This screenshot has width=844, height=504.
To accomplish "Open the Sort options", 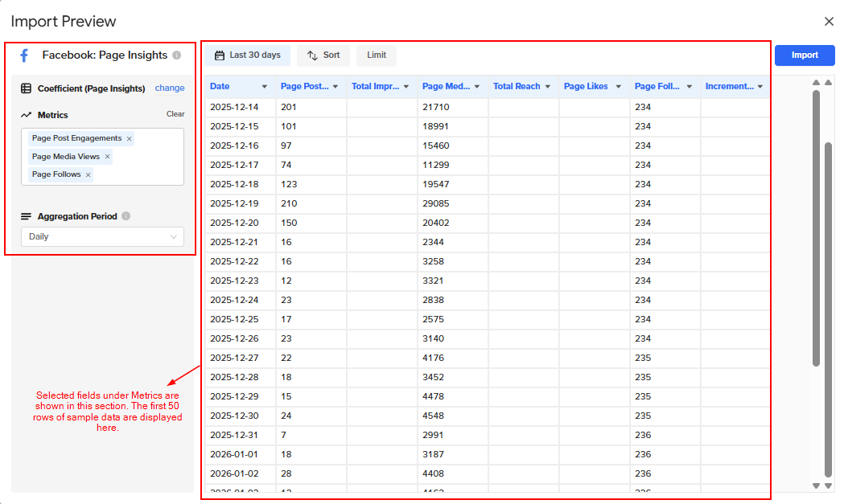I will (323, 55).
